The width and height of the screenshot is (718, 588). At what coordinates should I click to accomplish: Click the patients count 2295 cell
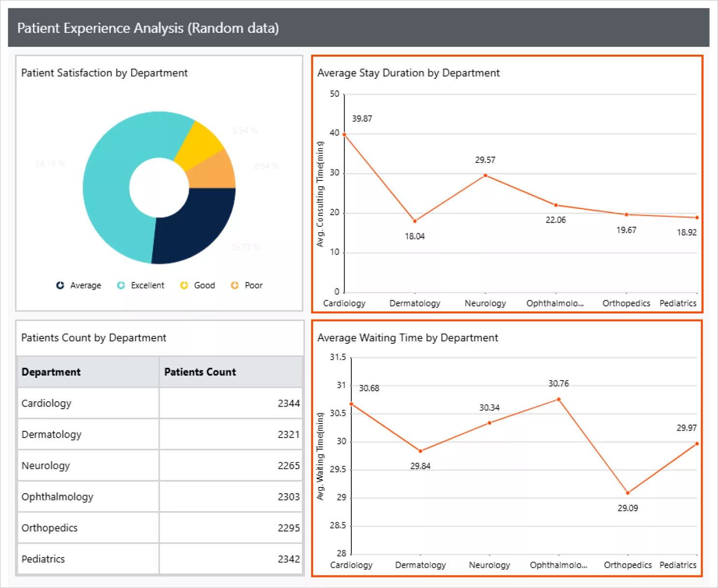231,528
